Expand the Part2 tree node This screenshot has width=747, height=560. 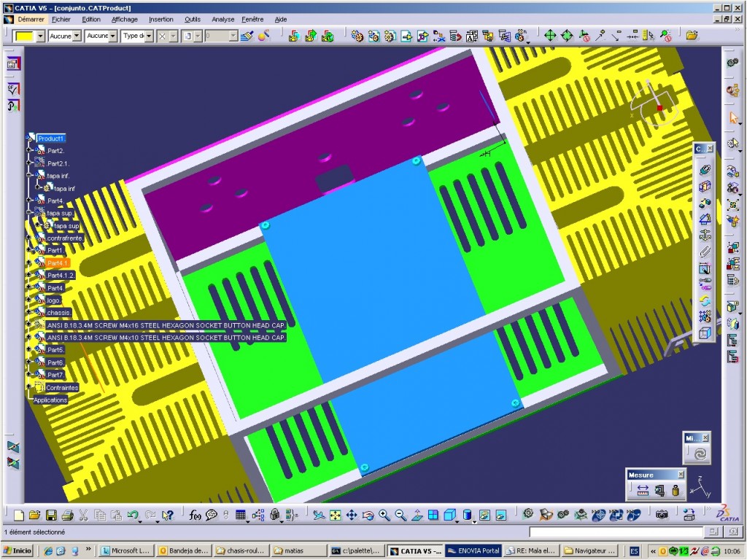pos(29,150)
